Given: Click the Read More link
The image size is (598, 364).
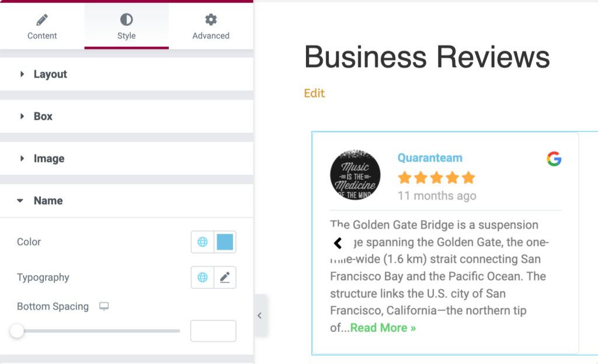Looking at the screenshot, I should 383,328.
